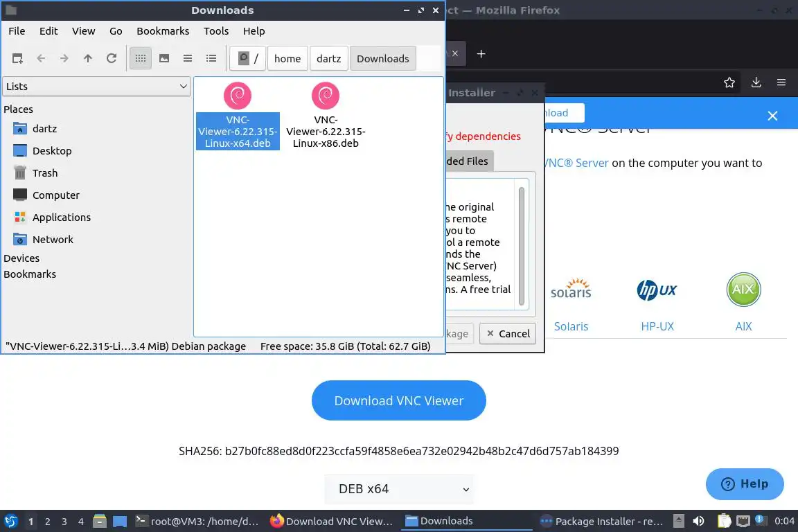798x532 pixels.
Task: Switch to root terminal taskbar entry
Action: [197, 522]
